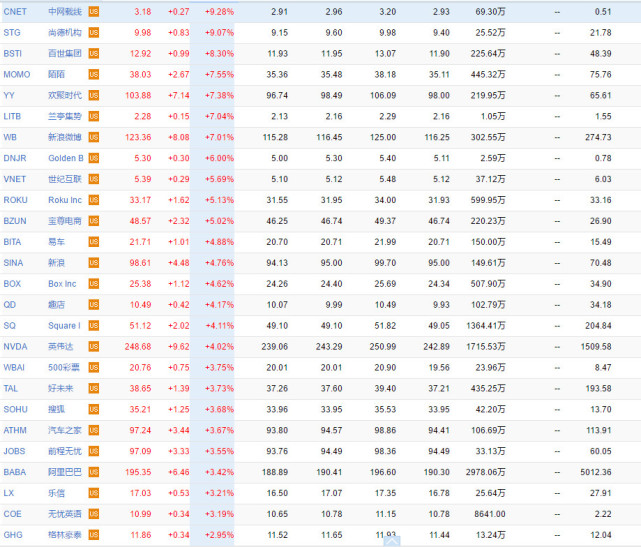Open the GHG ticker link

point(13,535)
